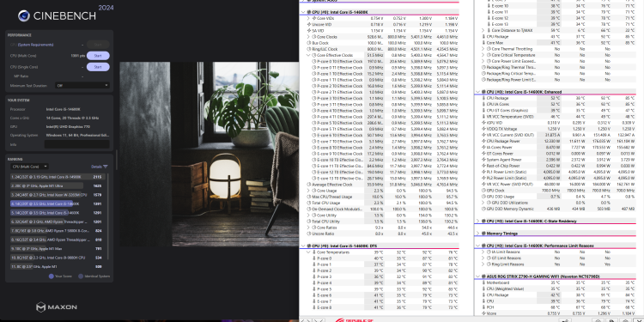Open the Minimum Test Duration dropdown

coord(82,85)
